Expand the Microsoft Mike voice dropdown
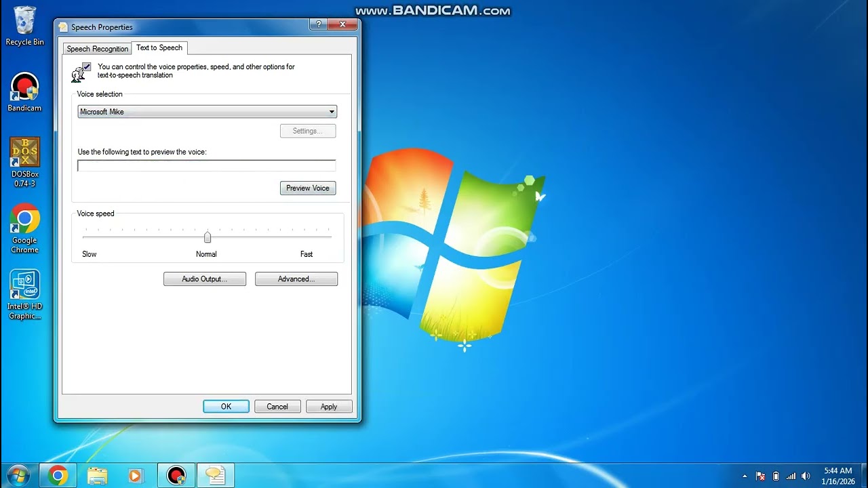The image size is (868, 488). click(x=207, y=112)
